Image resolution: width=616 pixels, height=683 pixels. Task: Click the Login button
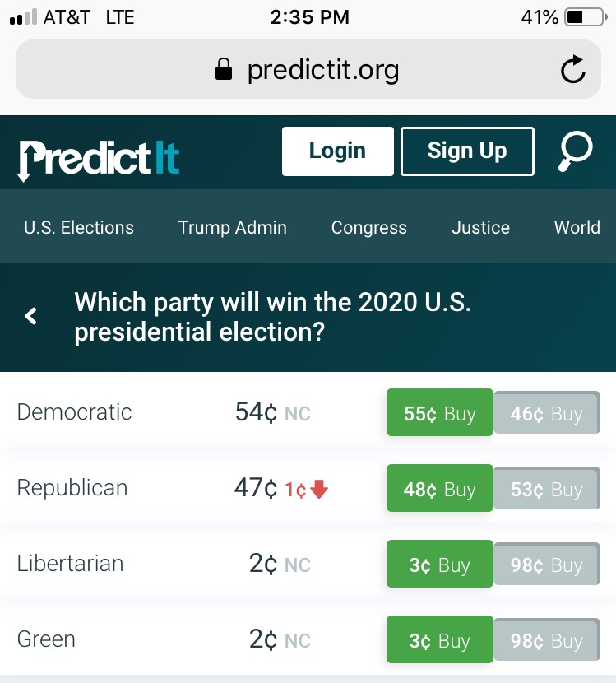tap(338, 151)
